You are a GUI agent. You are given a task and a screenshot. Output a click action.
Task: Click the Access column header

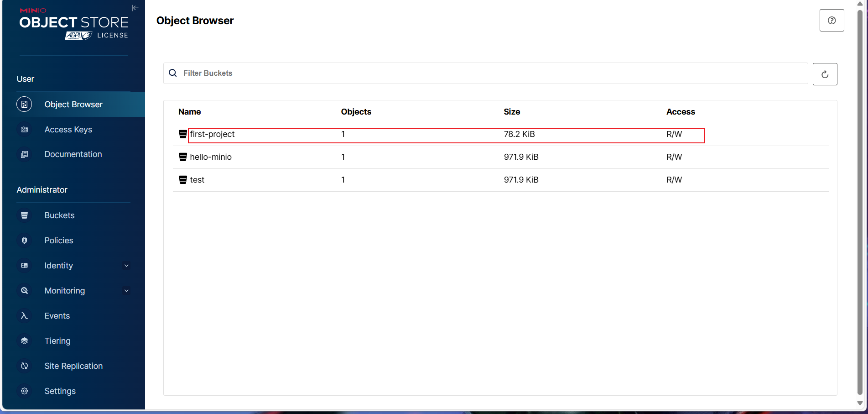tap(681, 112)
